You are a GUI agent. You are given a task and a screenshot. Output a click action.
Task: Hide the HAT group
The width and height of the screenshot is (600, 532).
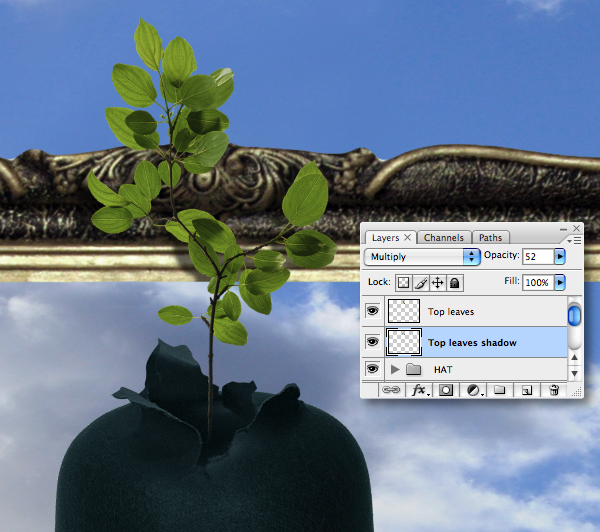[x=372, y=369]
